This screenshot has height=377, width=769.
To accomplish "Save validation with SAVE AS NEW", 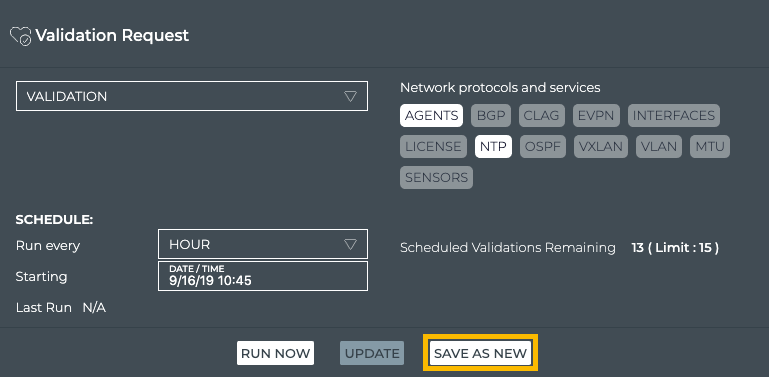I will [481, 353].
